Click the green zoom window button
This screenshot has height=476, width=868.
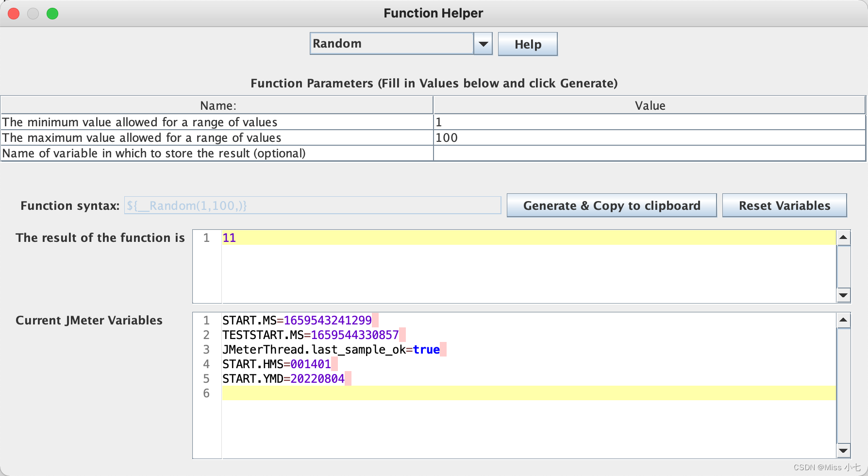pos(52,14)
